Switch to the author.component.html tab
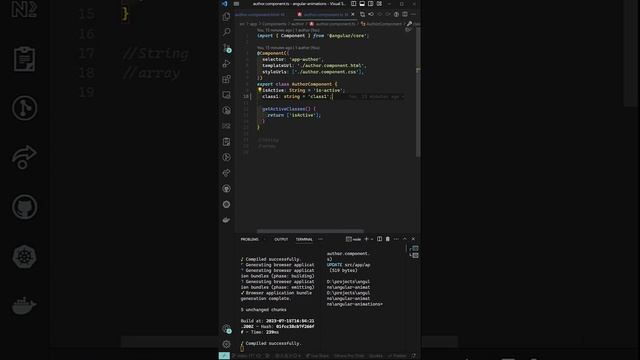 click(260, 14)
